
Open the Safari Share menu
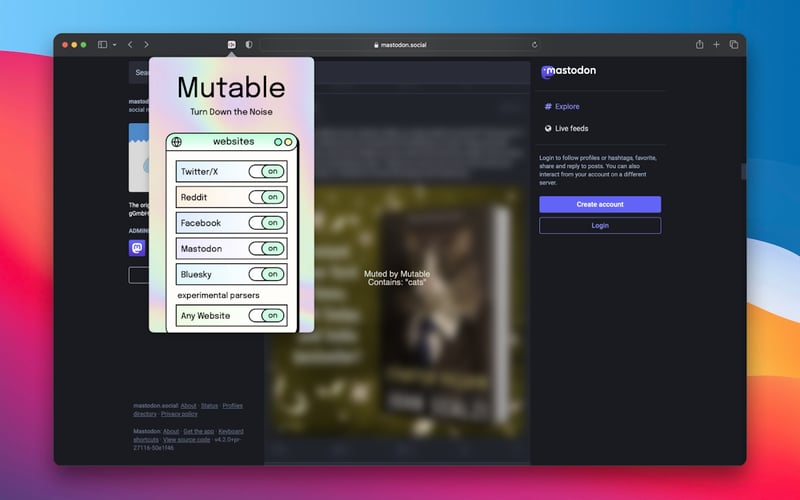[x=699, y=44]
